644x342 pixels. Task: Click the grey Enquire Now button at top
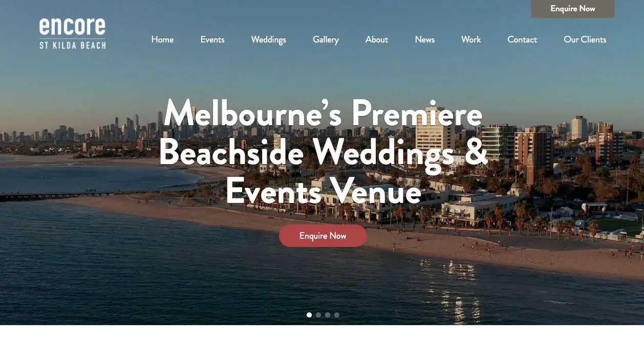(573, 9)
